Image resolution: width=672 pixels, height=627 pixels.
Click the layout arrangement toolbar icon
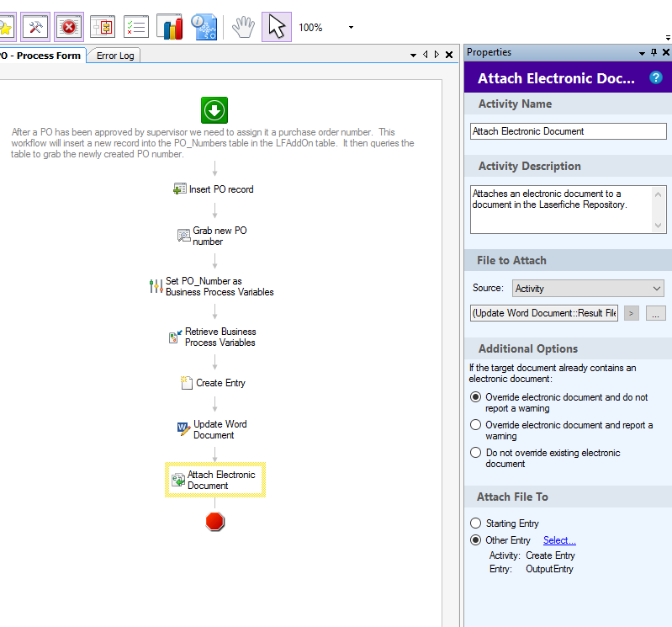tap(103, 28)
